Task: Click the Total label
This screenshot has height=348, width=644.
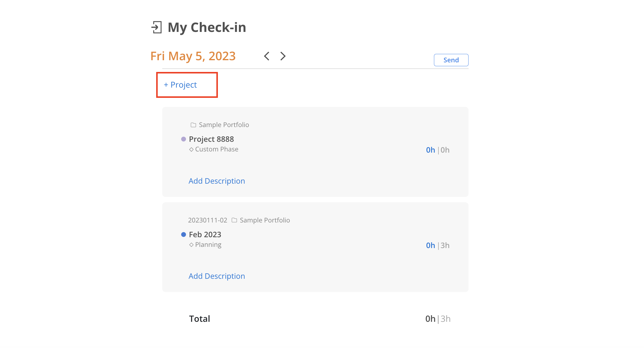Action: 200,319
